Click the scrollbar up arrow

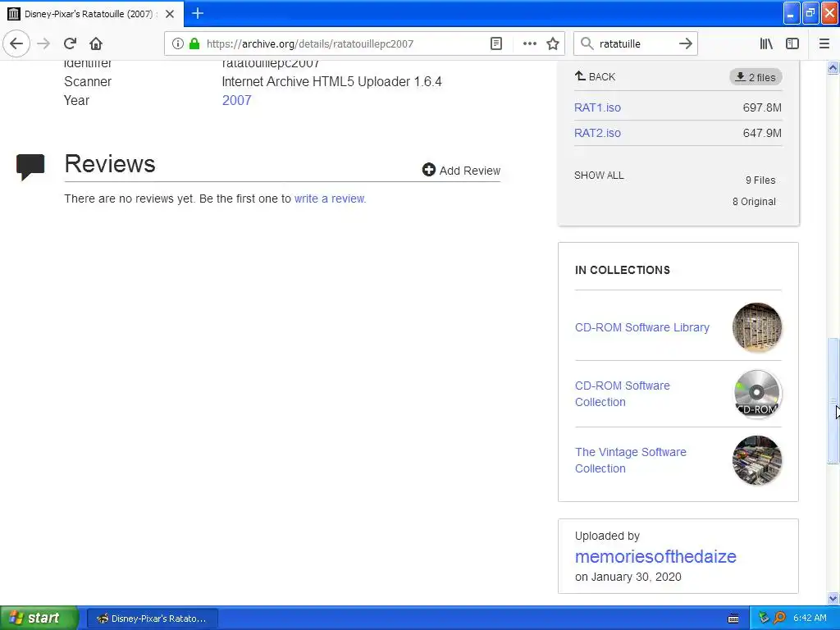833,68
